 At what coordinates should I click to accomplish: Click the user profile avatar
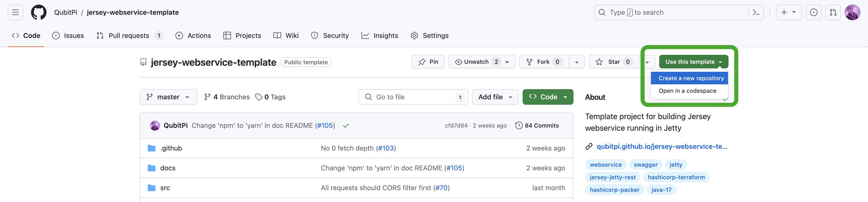(x=852, y=12)
